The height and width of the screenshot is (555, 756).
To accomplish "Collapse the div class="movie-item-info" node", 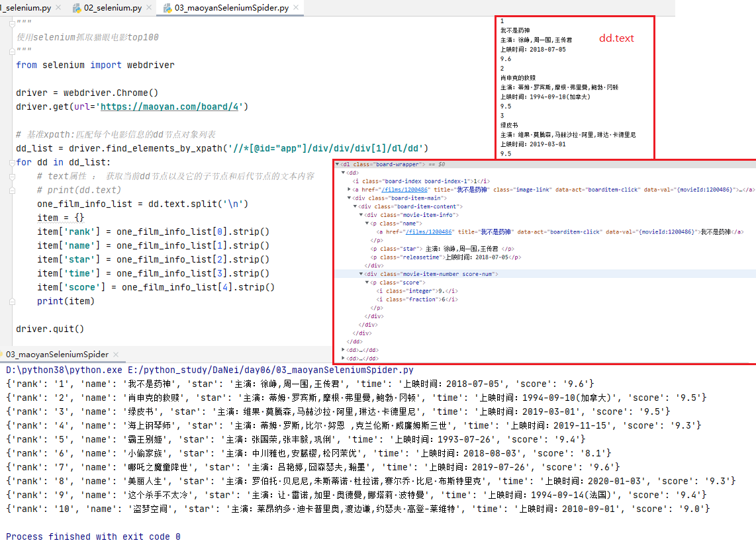I will point(361,215).
